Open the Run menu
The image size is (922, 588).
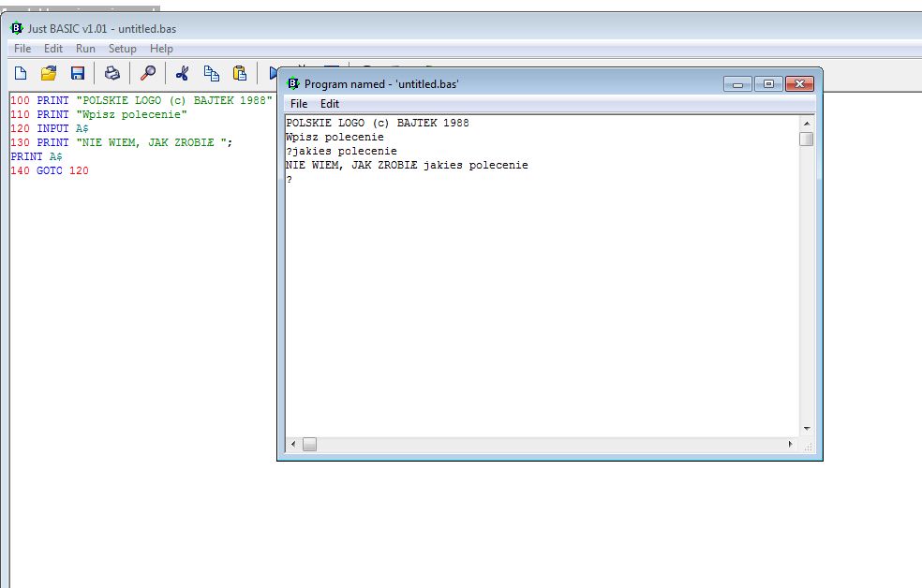point(85,49)
